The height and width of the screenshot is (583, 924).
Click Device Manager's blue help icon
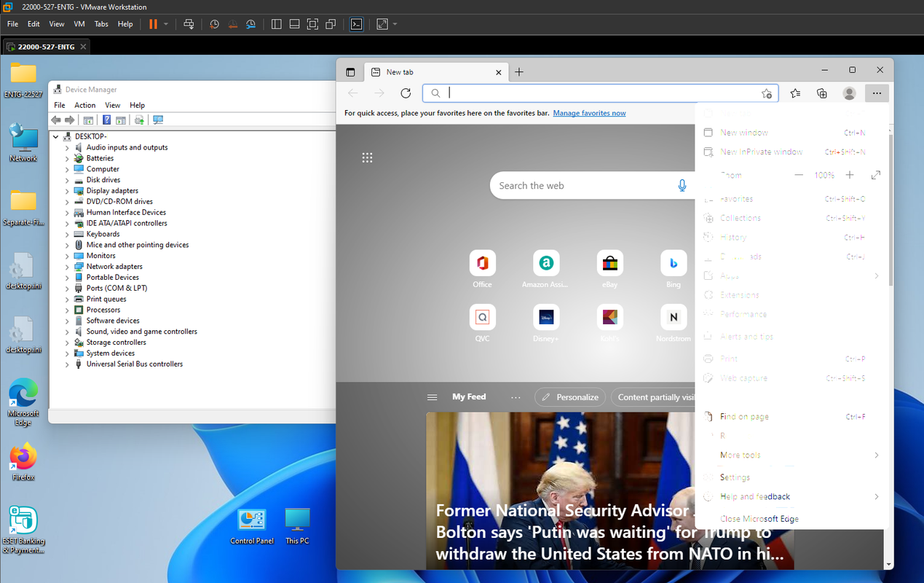coord(106,120)
